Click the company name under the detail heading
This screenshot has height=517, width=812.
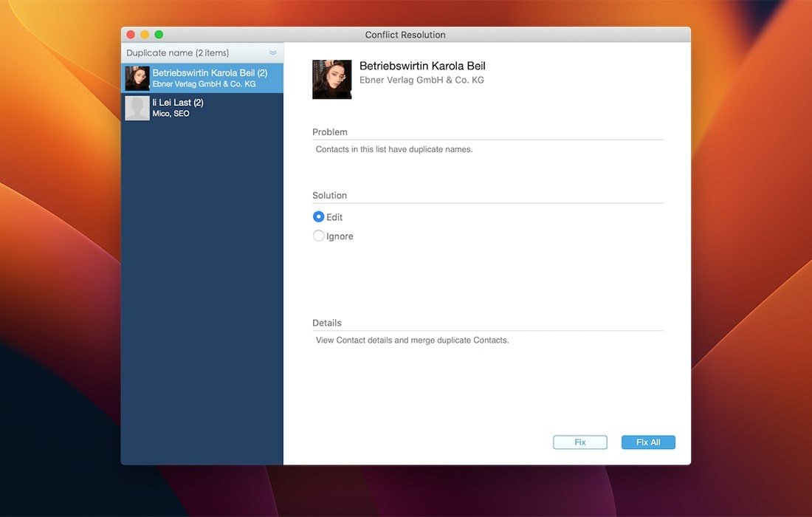coord(422,80)
